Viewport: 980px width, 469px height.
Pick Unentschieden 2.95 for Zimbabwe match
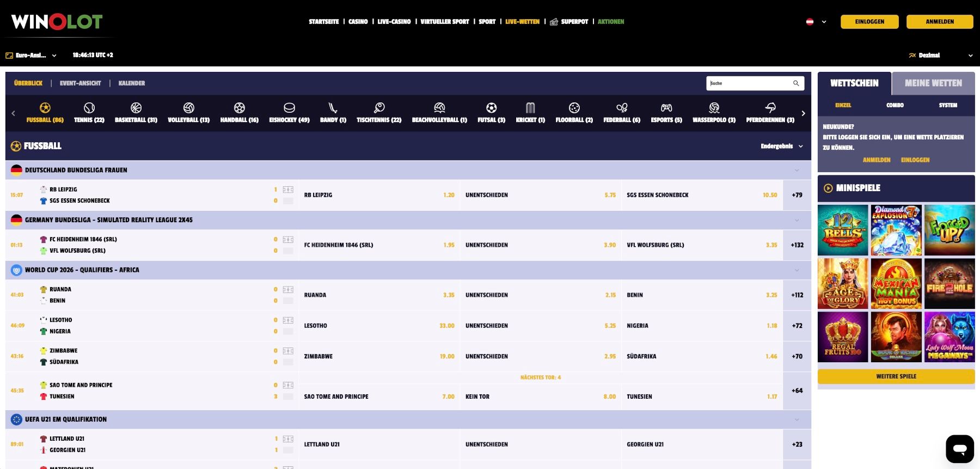click(x=541, y=356)
